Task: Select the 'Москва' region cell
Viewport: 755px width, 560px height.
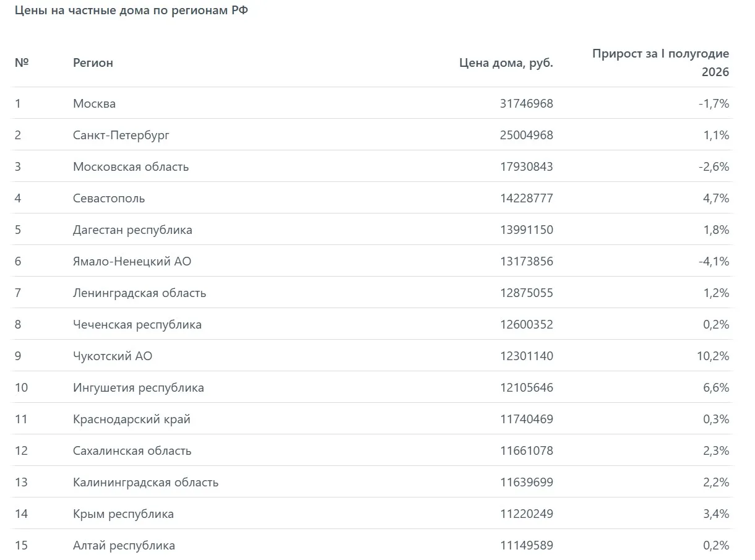Action: [94, 103]
